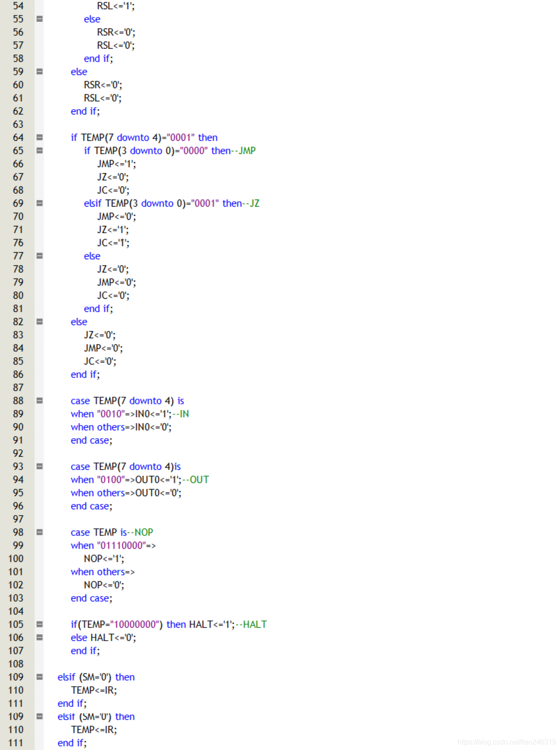
Task: Collapse the else block at line 59
Action: pyautogui.click(x=39, y=71)
